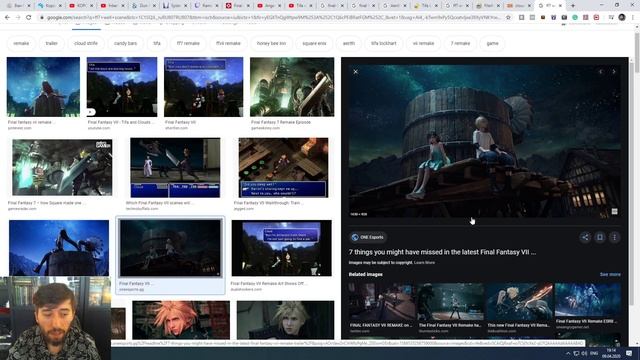Image resolution: width=640 pixels, height=360 pixels.
Task: Switch to the second YouTube browser tab
Action: point(112,6)
